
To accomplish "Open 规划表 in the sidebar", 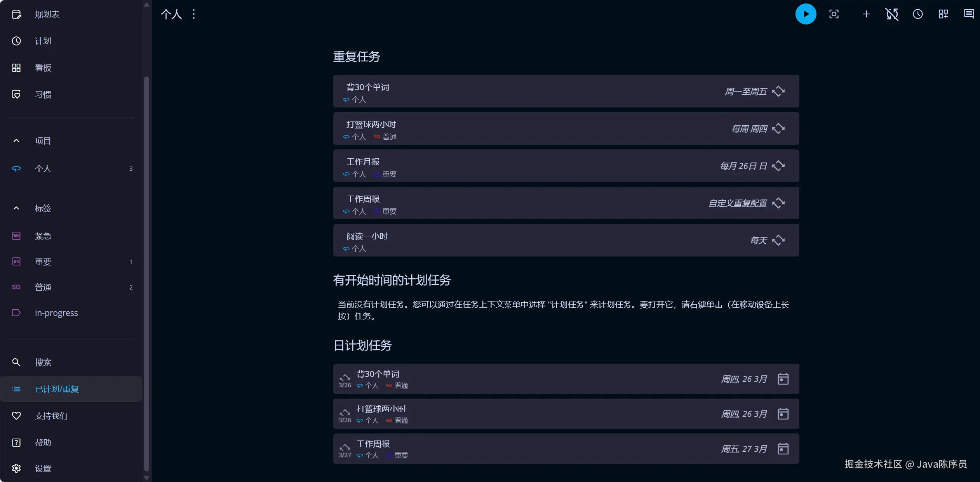I will (47, 14).
